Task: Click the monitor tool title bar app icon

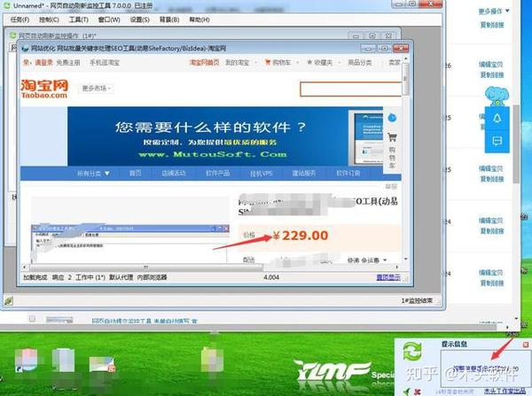Action: pyautogui.click(x=7, y=6)
